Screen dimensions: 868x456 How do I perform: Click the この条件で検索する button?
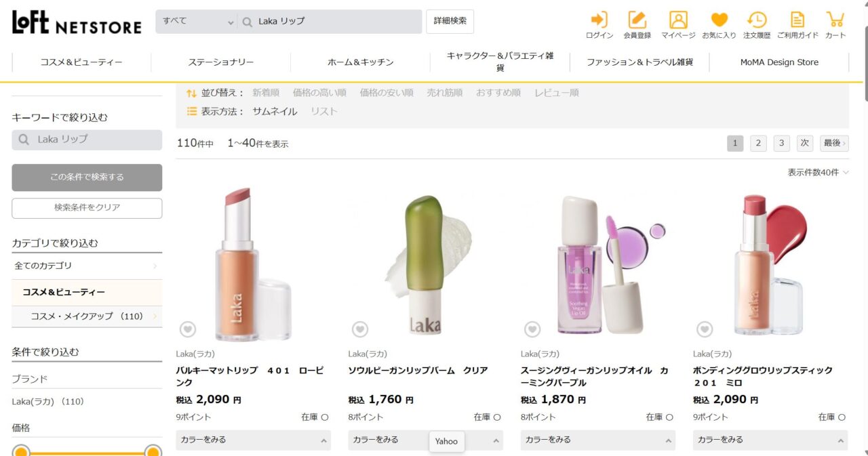87,178
